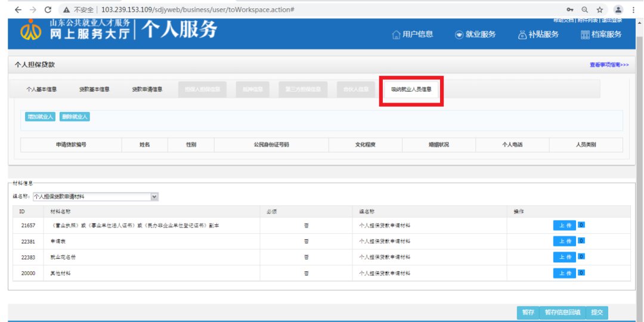Open the 查看事项指南 link
Image resolution: width=644 pixels, height=322 pixels.
(609, 64)
